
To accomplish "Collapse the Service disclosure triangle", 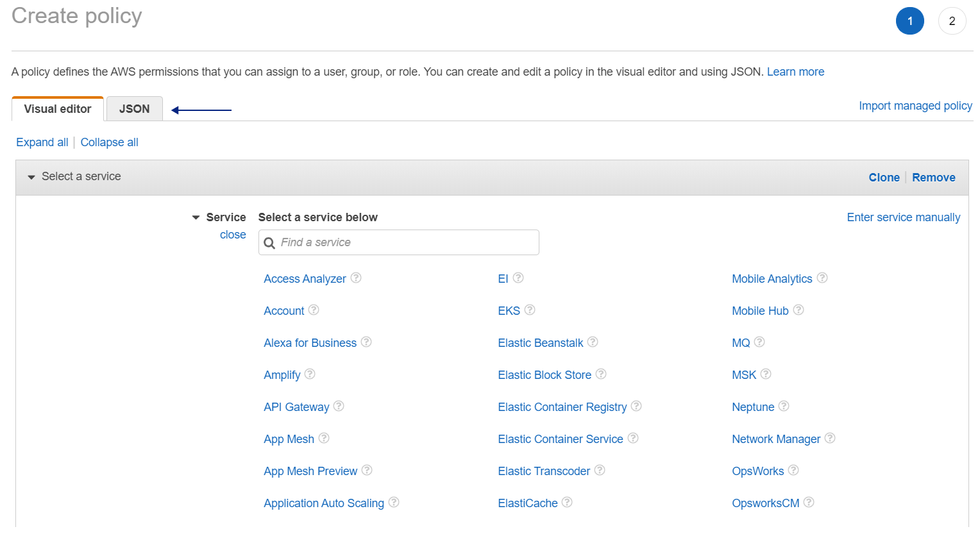I will (x=196, y=218).
